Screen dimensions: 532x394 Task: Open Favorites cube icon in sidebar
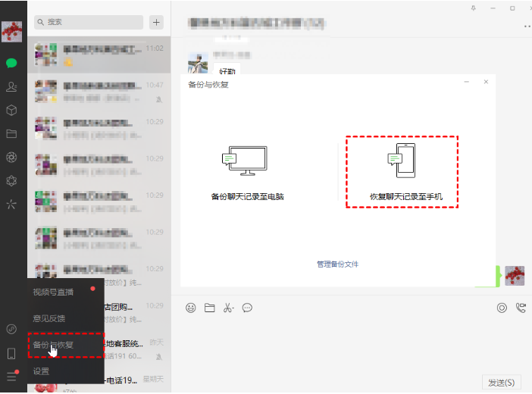(11, 111)
